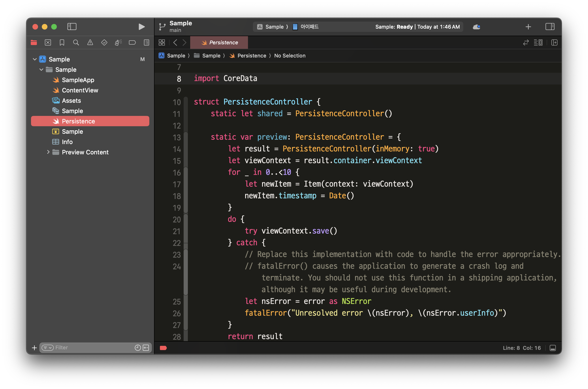Expand the Preview Content folder
The height and width of the screenshot is (389, 588).
(48, 152)
